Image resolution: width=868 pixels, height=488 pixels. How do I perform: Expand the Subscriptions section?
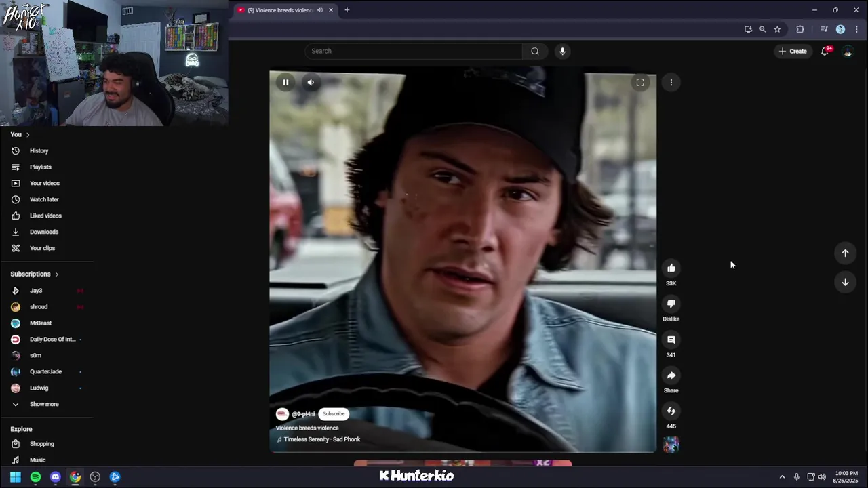tap(35, 274)
